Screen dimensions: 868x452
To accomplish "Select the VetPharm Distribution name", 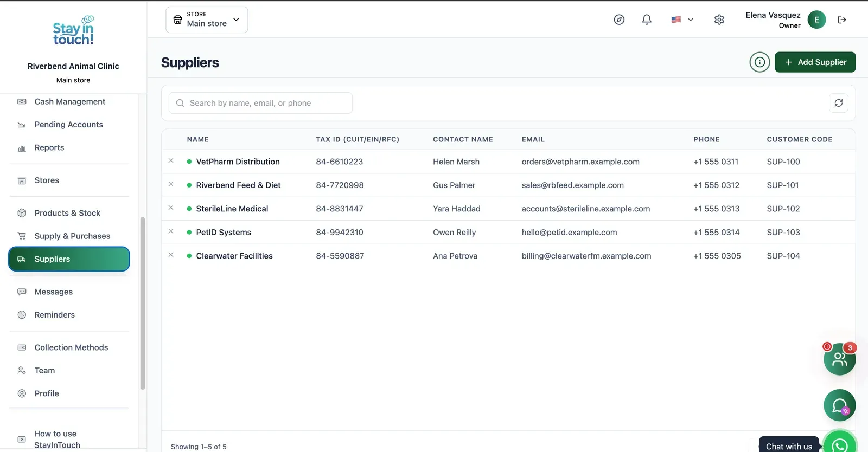I will click(x=238, y=162).
